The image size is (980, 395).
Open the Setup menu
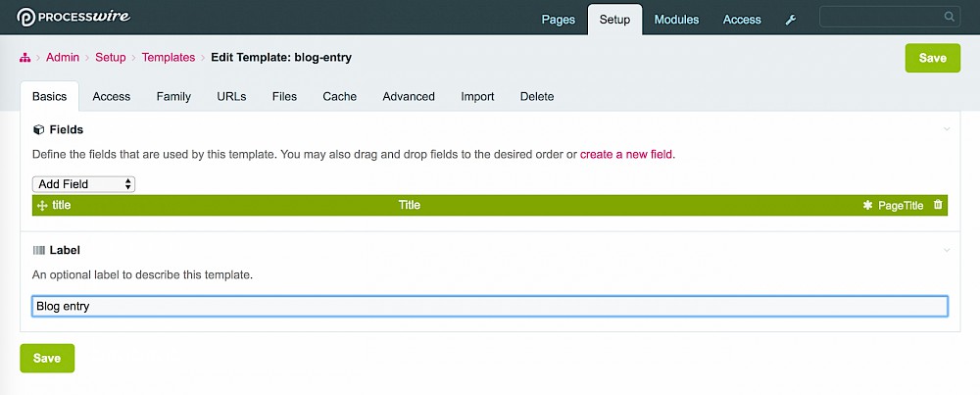(x=614, y=20)
